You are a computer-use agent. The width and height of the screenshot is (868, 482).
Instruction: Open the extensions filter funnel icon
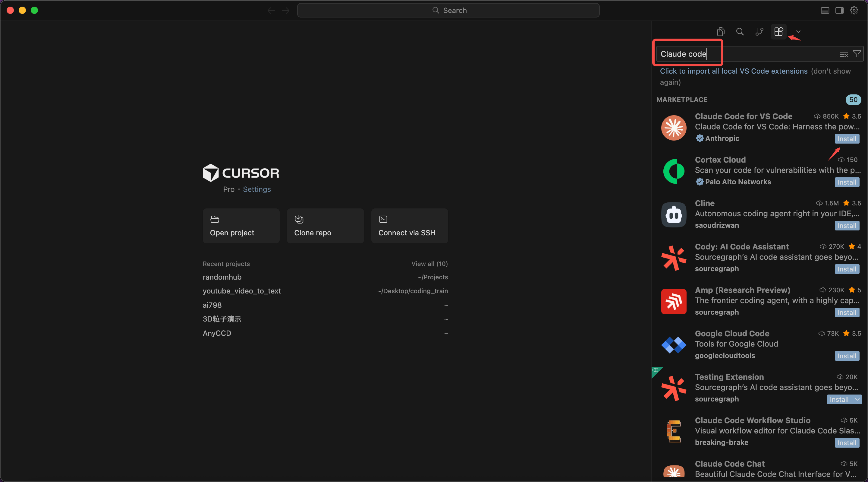tap(857, 54)
